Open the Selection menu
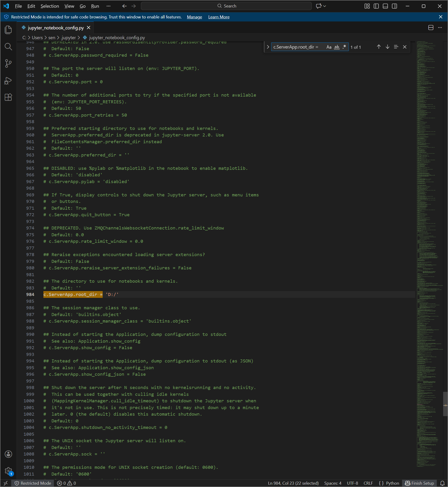 (50, 6)
